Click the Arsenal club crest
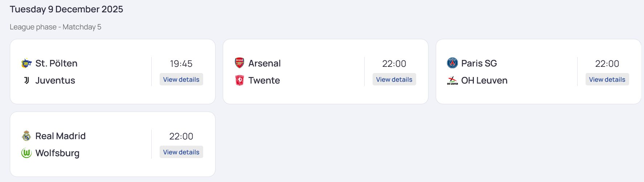 click(x=239, y=63)
